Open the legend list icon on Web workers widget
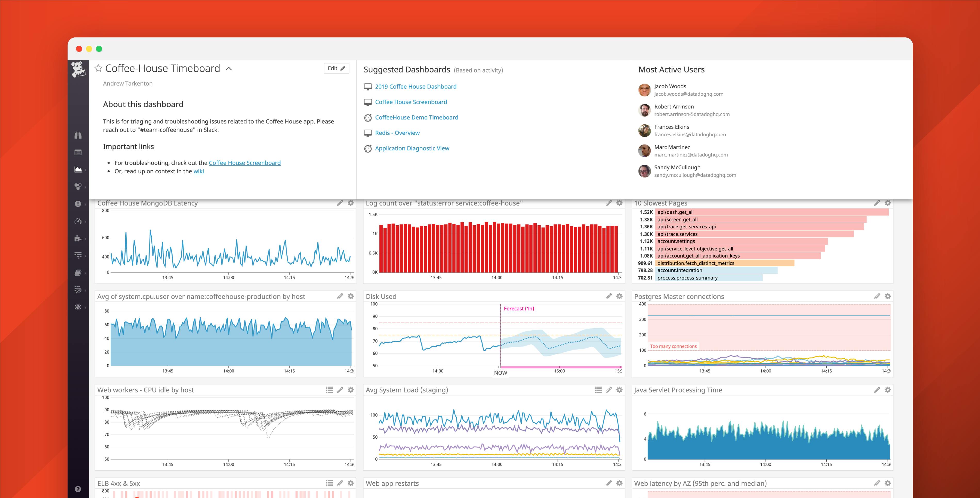Image resolution: width=980 pixels, height=498 pixels. (329, 390)
